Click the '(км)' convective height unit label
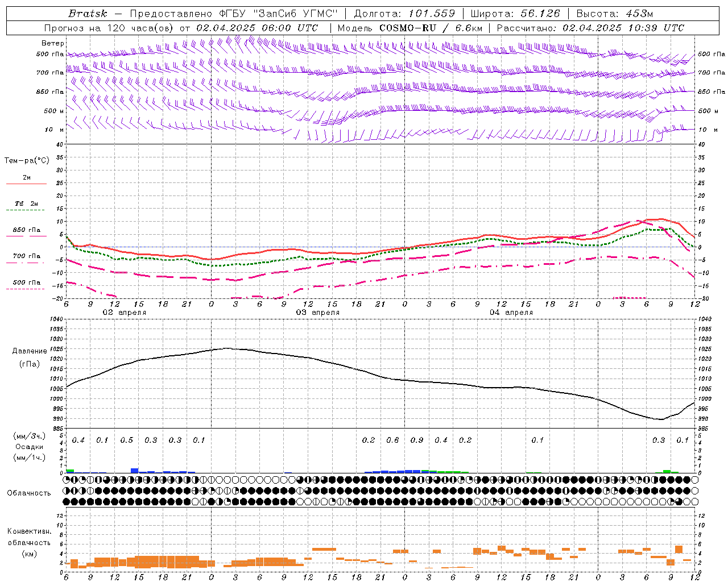The height and width of the screenshot is (582, 728). click(x=29, y=553)
